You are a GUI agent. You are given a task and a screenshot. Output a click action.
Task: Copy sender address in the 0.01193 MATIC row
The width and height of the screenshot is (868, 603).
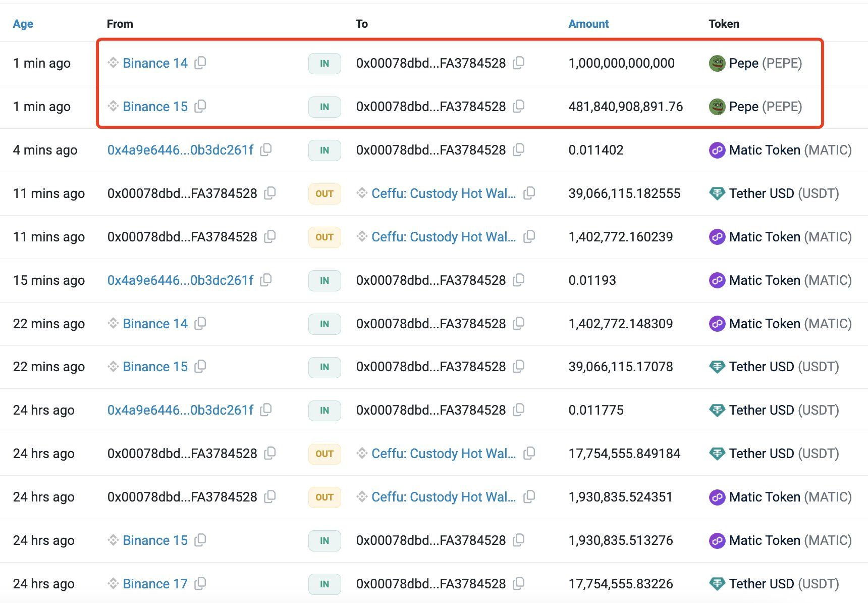[266, 280]
